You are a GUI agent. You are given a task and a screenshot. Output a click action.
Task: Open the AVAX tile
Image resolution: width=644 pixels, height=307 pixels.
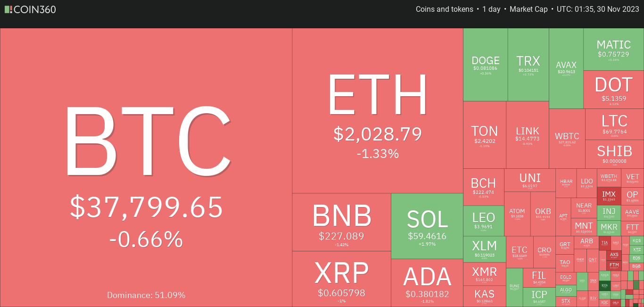[566, 68]
